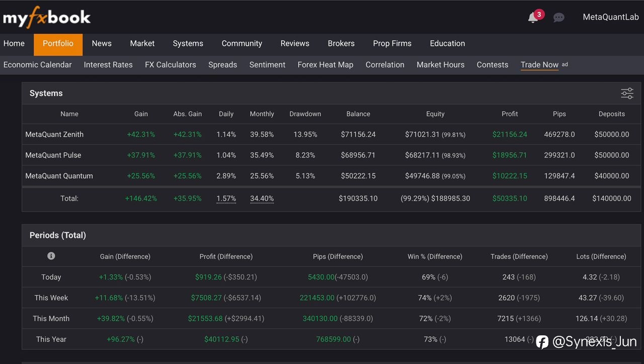Select the Portfolio tab

click(x=58, y=44)
